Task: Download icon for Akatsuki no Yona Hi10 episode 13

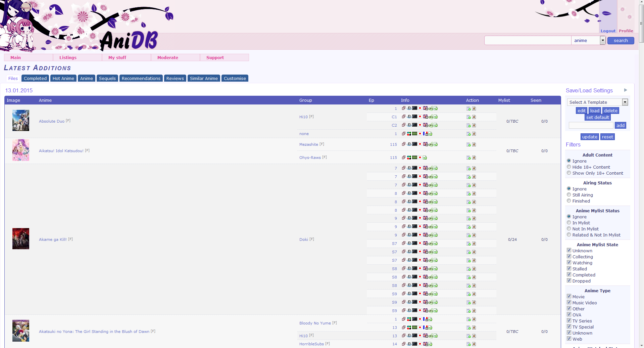Action: click(474, 336)
